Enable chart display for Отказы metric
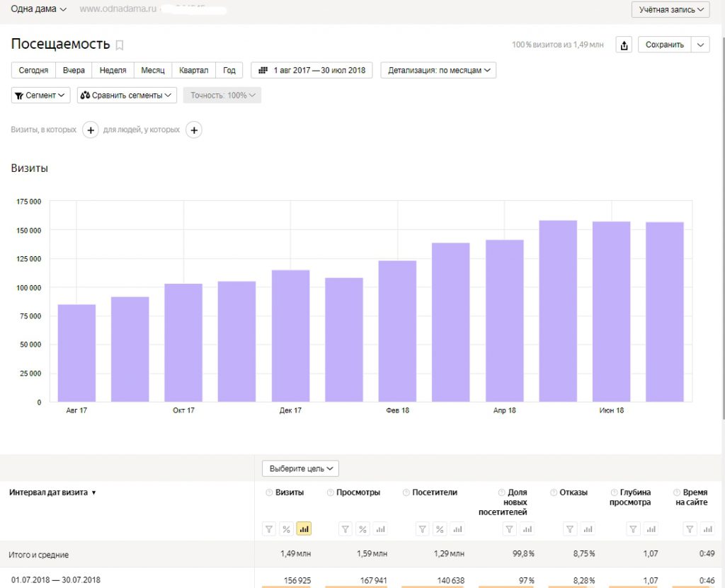The height and width of the screenshot is (588, 725). [588, 529]
